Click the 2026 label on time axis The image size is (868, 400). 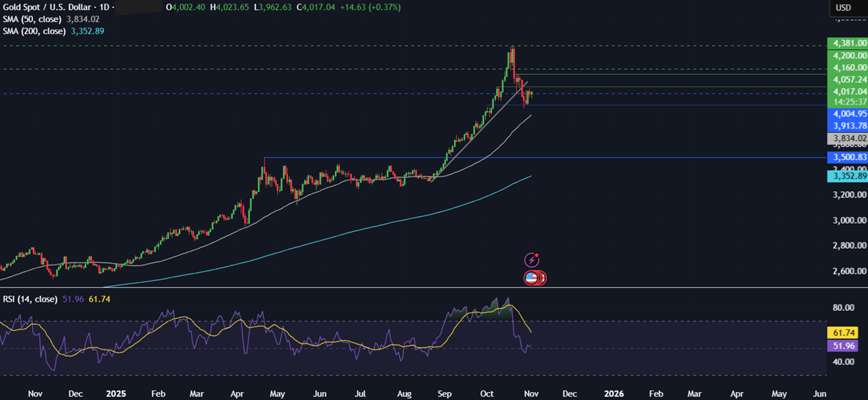click(614, 393)
